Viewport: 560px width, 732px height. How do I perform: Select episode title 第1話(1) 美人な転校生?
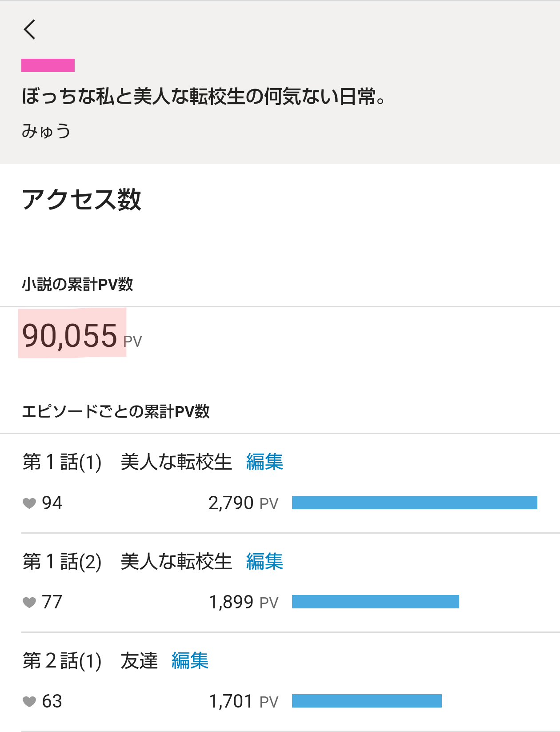[x=127, y=462]
